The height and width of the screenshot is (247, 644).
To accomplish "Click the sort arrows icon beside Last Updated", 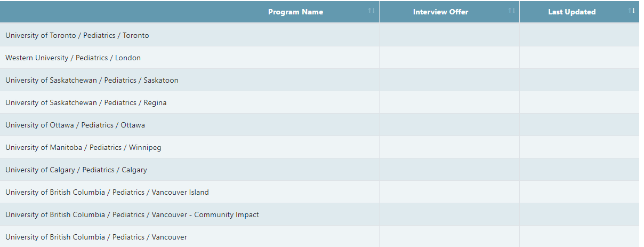I will pyautogui.click(x=632, y=11).
